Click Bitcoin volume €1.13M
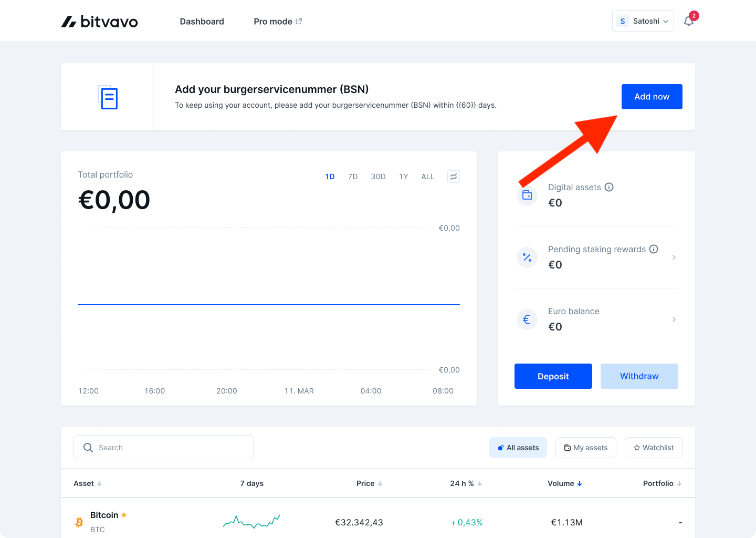 click(x=567, y=522)
